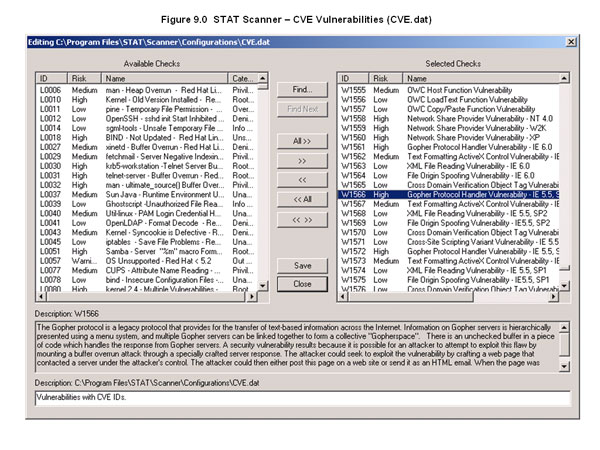600x450 pixels.
Task: Click the << >> swap button
Action: tap(302, 220)
